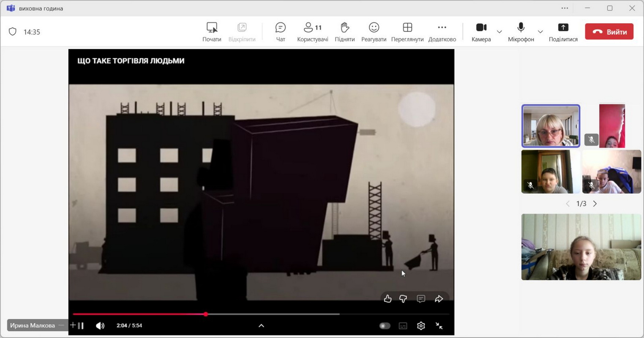644x338 pixels.
Task: Expand the microphone options dropdown arrow
Action: 540,32
